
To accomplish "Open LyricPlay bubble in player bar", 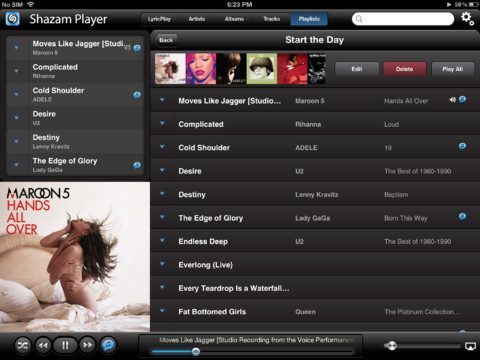I will coord(108,345).
